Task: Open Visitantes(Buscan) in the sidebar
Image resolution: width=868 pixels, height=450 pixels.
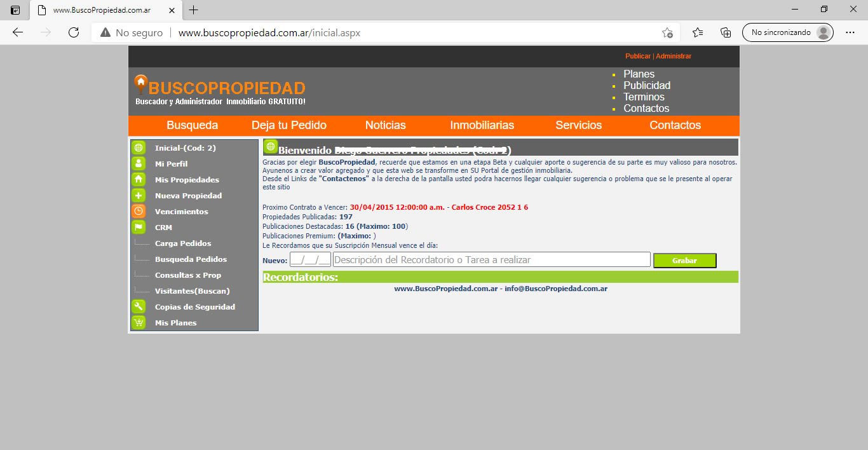Action: (x=193, y=291)
